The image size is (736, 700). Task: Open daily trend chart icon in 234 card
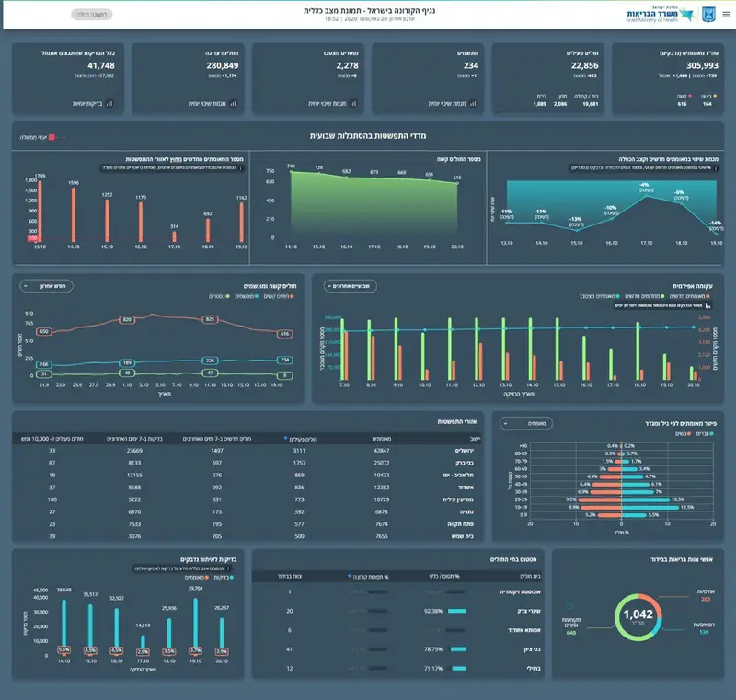point(473,103)
